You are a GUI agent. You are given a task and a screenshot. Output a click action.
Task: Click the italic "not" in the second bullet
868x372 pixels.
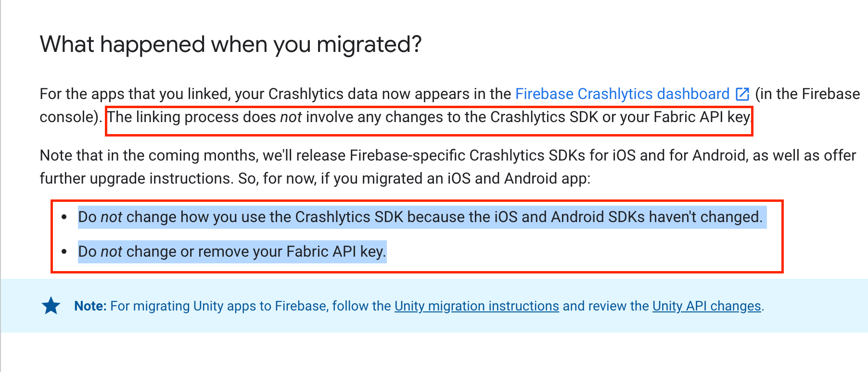[111, 251]
